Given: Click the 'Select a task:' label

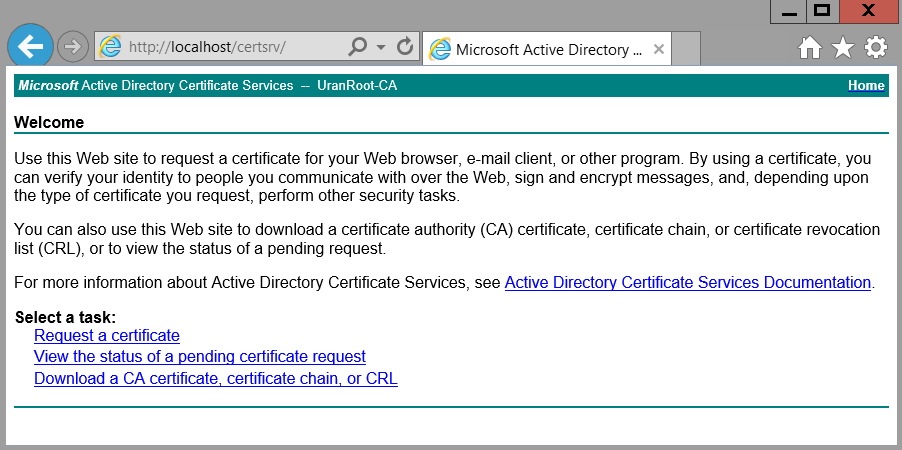Looking at the screenshot, I should click(x=66, y=318).
